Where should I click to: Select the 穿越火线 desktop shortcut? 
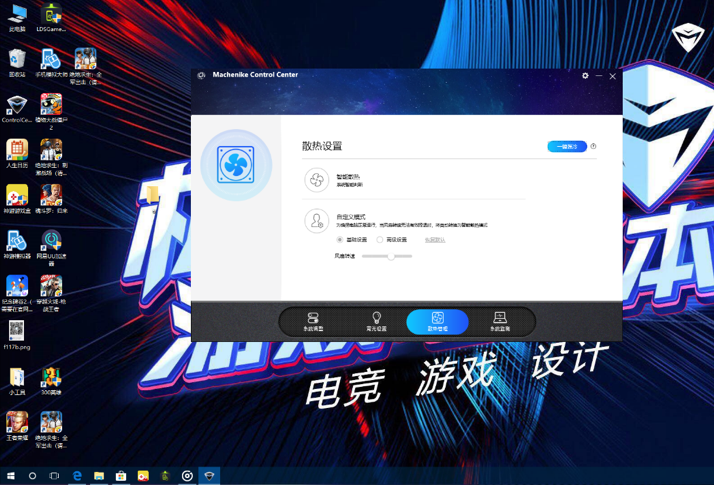[51, 293]
